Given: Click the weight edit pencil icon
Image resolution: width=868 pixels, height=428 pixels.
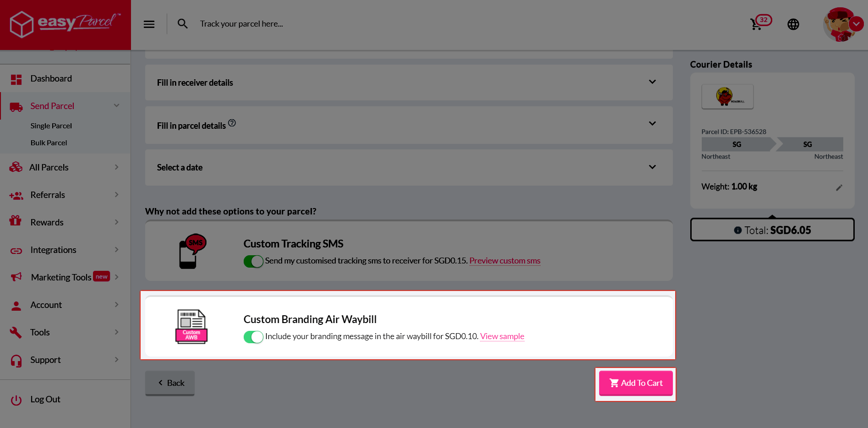Looking at the screenshot, I should [840, 187].
